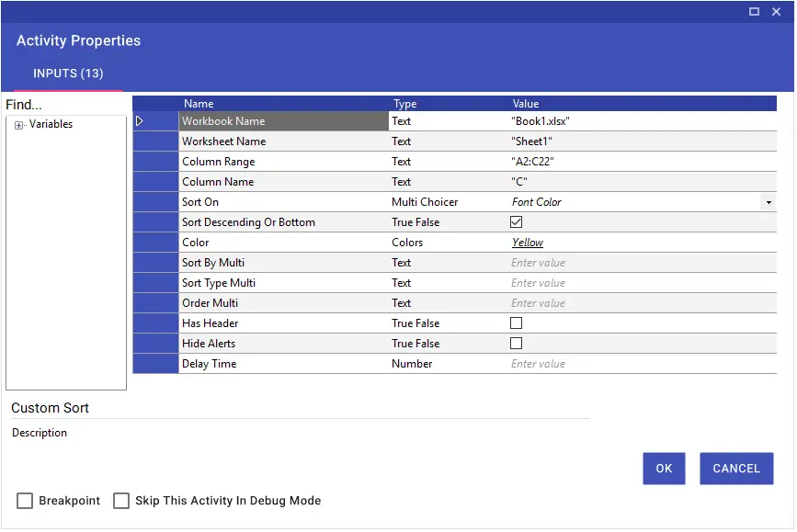Expand the Variables tree node

point(18,125)
